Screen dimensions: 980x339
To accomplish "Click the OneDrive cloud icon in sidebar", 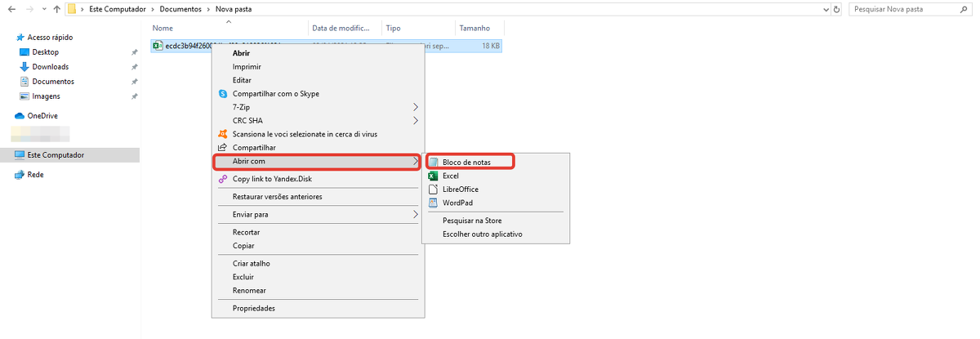I will (x=20, y=116).
